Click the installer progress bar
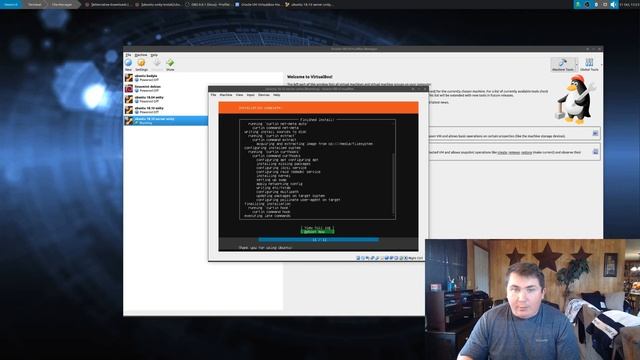The image size is (640, 360). 318,240
